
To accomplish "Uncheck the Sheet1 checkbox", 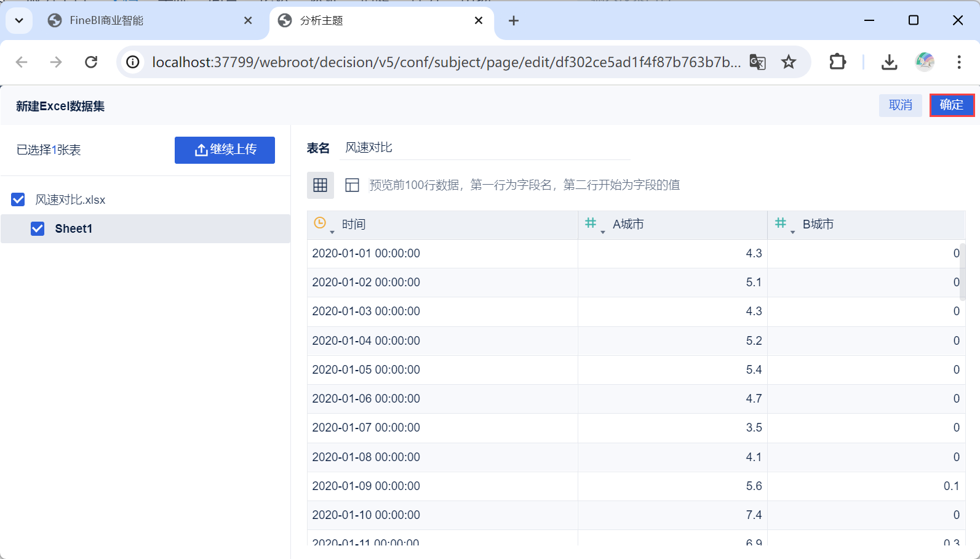I will pyautogui.click(x=38, y=229).
